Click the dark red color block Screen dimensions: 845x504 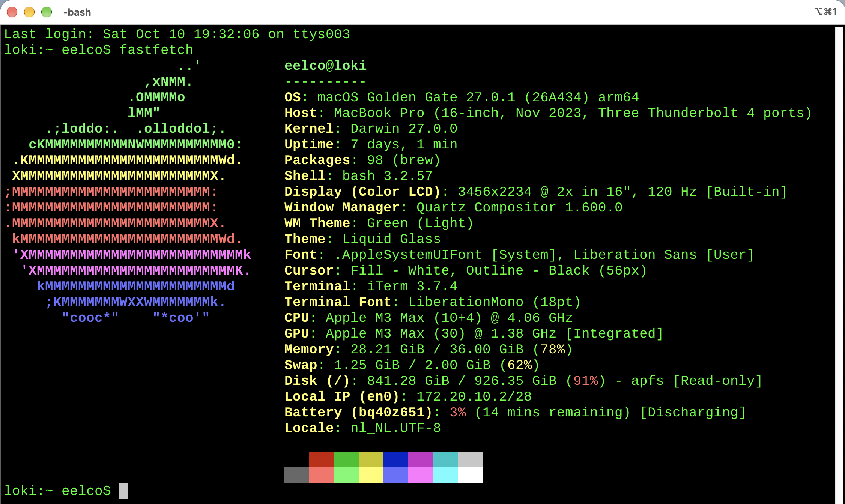322,459
